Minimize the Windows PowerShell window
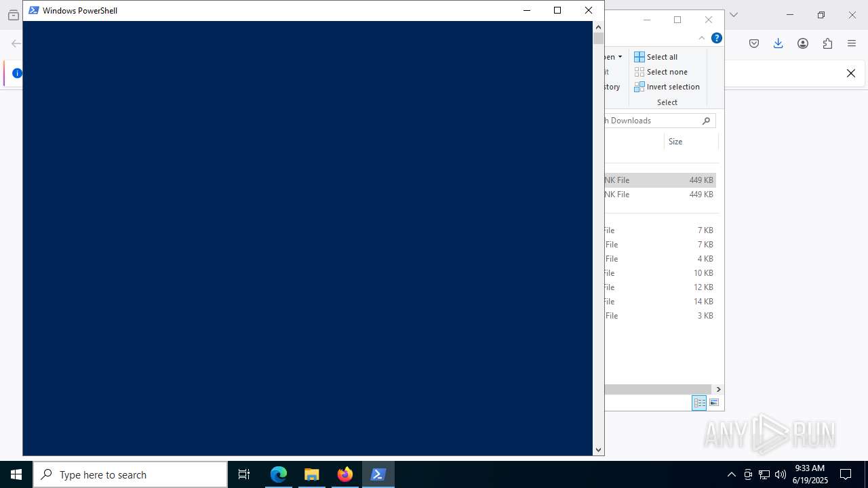This screenshot has width=868, height=488. (x=527, y=10)
